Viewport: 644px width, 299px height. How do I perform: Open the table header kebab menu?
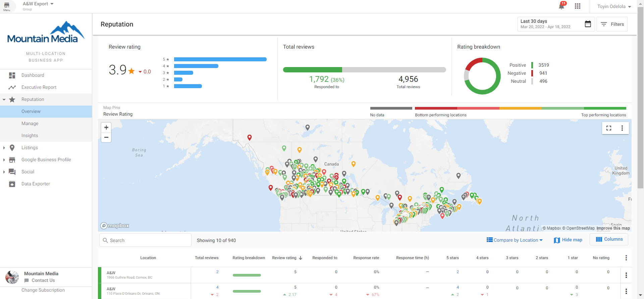(626, 258)
